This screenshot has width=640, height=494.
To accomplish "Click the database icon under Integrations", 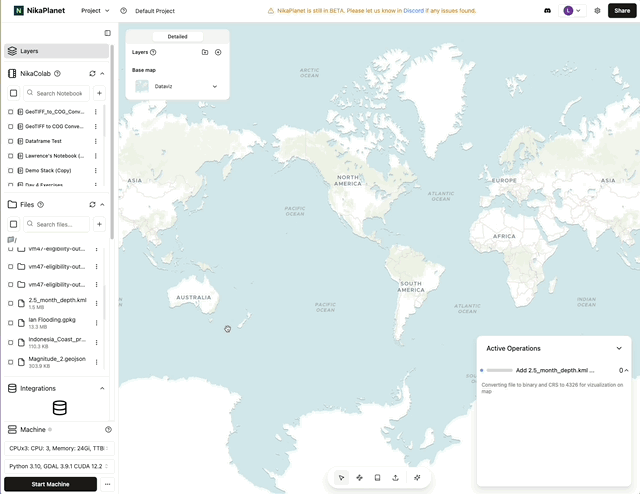I will 60,408.
